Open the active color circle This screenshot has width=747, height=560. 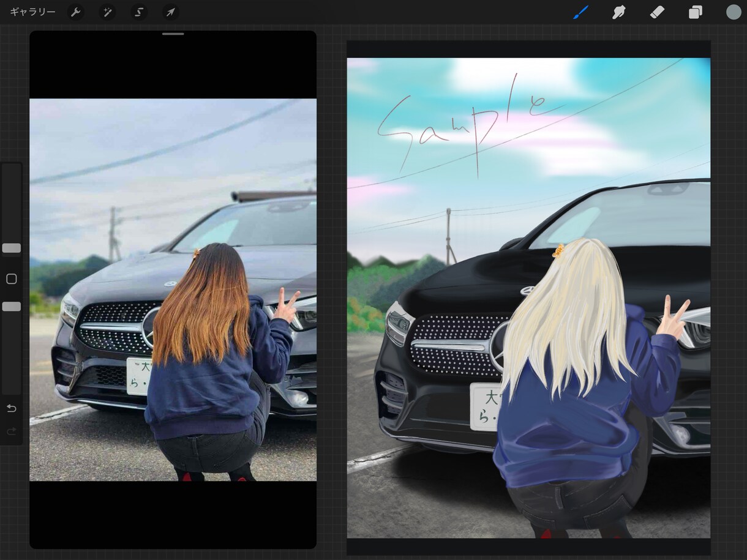pos(734,12)
